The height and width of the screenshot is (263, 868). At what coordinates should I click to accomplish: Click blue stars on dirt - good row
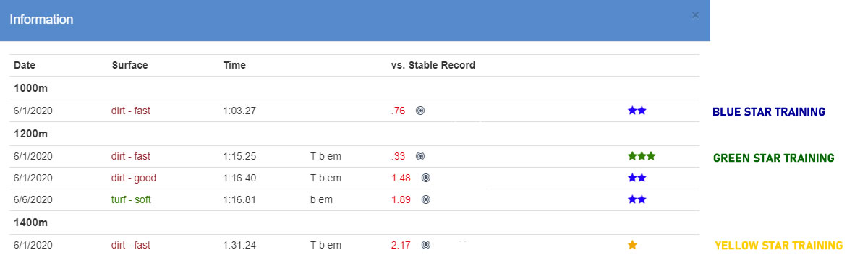(637, 178)
